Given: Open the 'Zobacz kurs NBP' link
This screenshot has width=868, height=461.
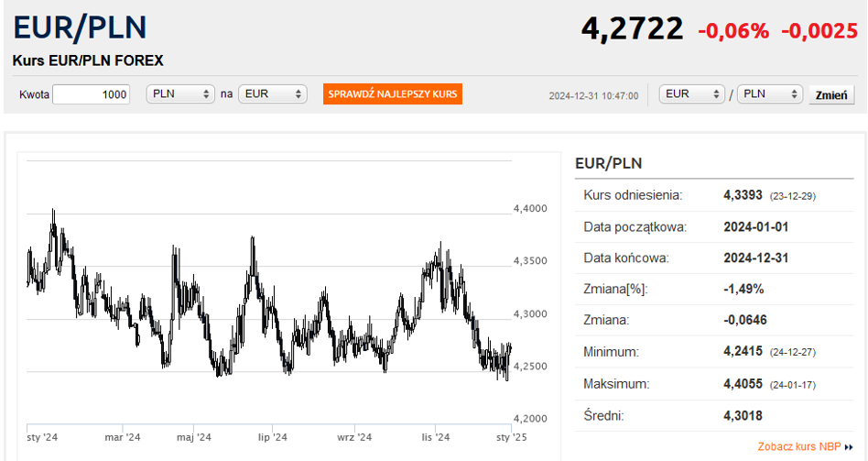Looking at the screenshot, I should coord(799,446).
